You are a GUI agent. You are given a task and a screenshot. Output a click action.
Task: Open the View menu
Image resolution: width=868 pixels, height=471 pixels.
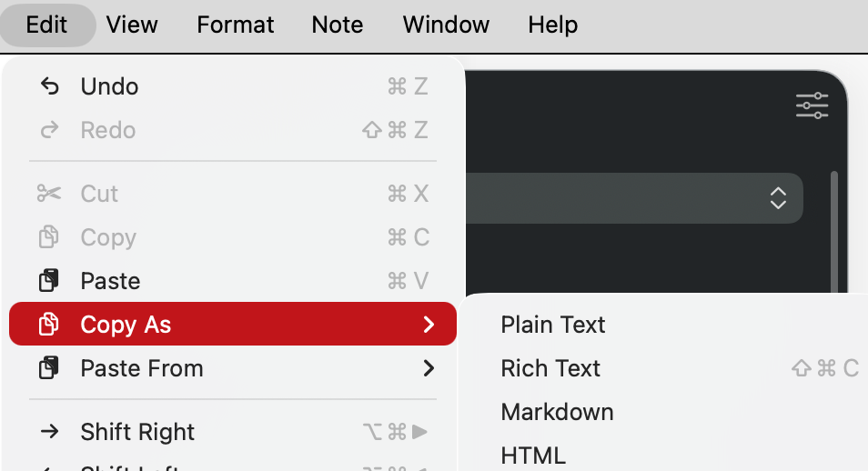[132, 25]
